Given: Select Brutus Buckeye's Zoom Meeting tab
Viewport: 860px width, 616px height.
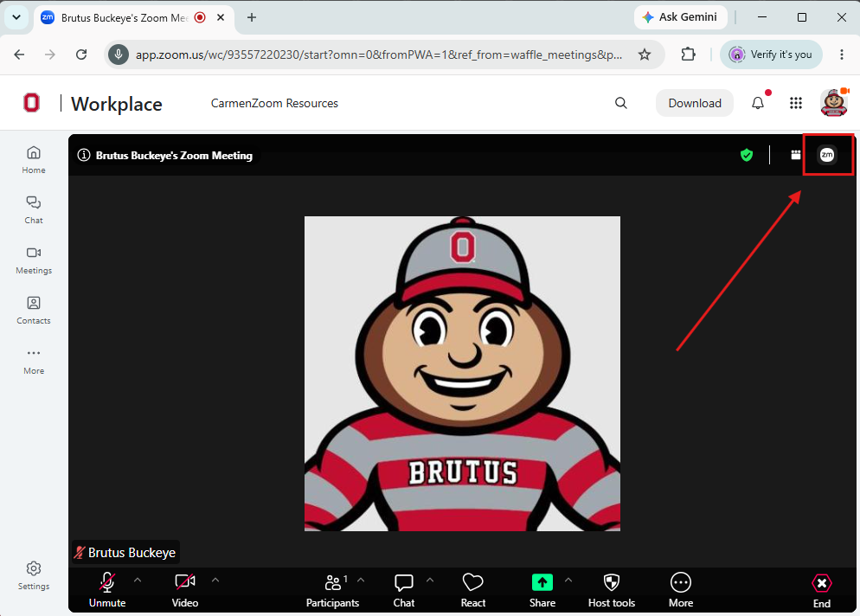Looking at the screenshot, I should point(124,17).
